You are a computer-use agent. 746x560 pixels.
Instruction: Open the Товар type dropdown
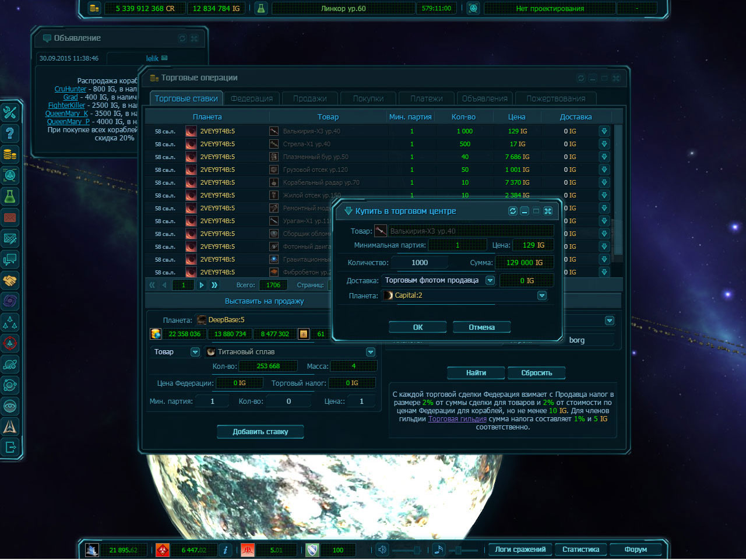coord(195,352)
